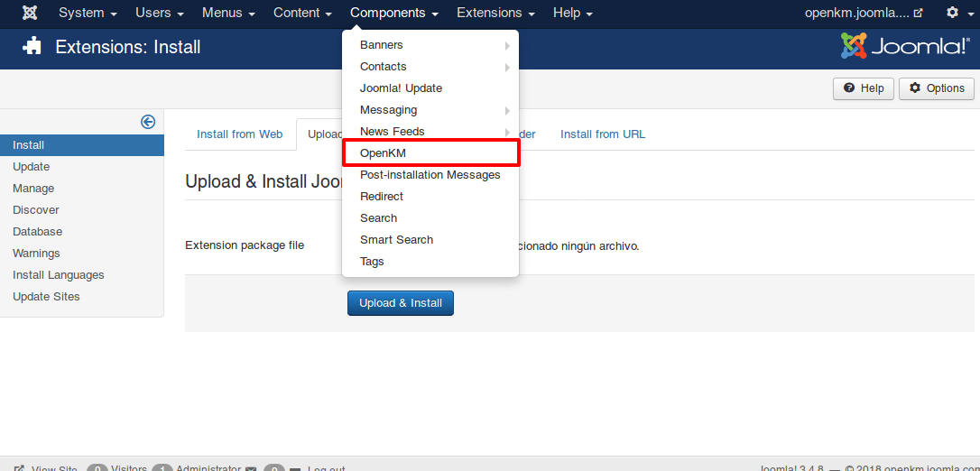Click the Joomla logo icon in the top bar
The image size is (980, 471).
tap(29, 13)
